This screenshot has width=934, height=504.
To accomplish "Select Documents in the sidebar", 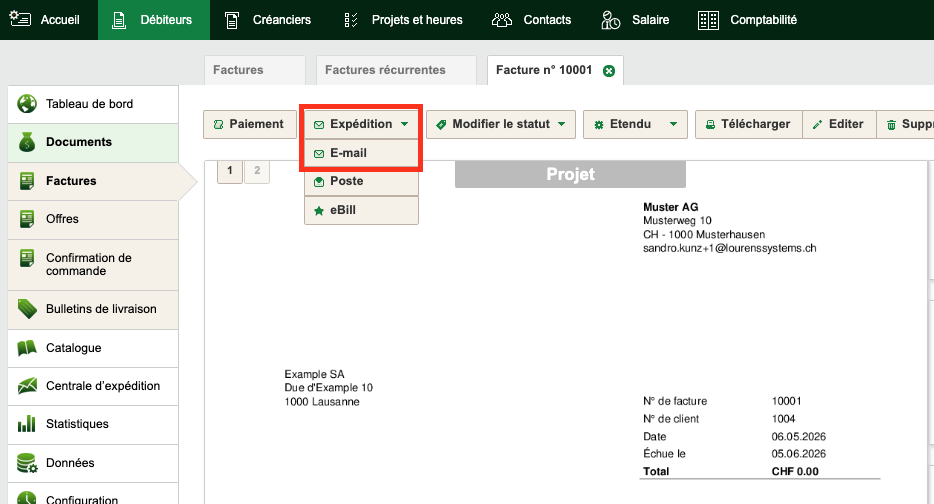I will [93, 142].
